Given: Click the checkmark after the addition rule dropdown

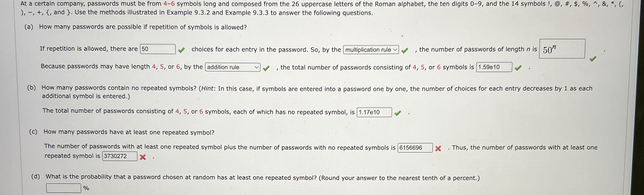Looking at the screenshot, I should point(266,68).
